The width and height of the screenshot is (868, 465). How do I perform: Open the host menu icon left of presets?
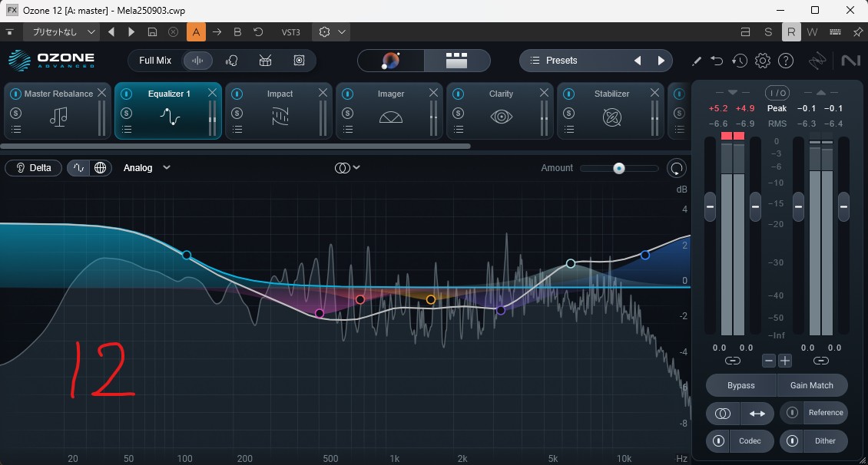10,32
